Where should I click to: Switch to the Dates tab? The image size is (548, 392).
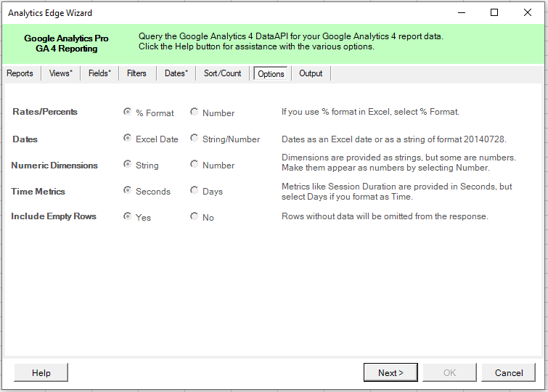coord(176,73)
